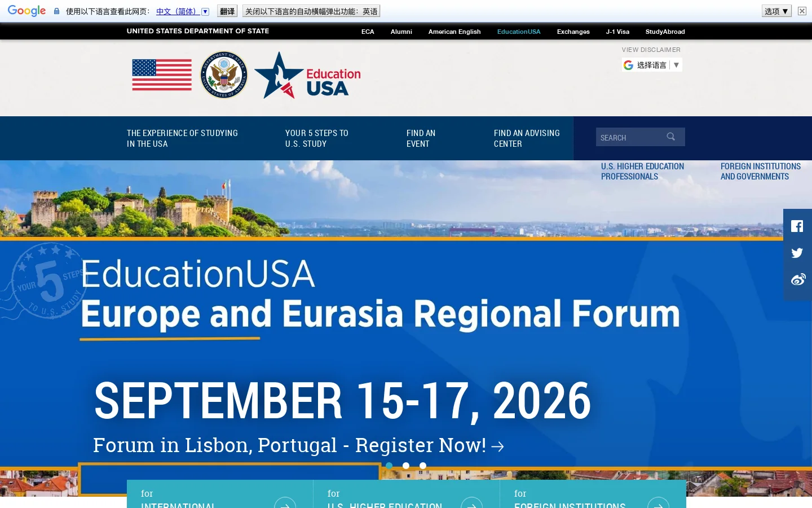The width and height of the screenshot is (812, 508).
Task: Click the Google G icon beside 选择语言
Action: (x=628, y=65)
